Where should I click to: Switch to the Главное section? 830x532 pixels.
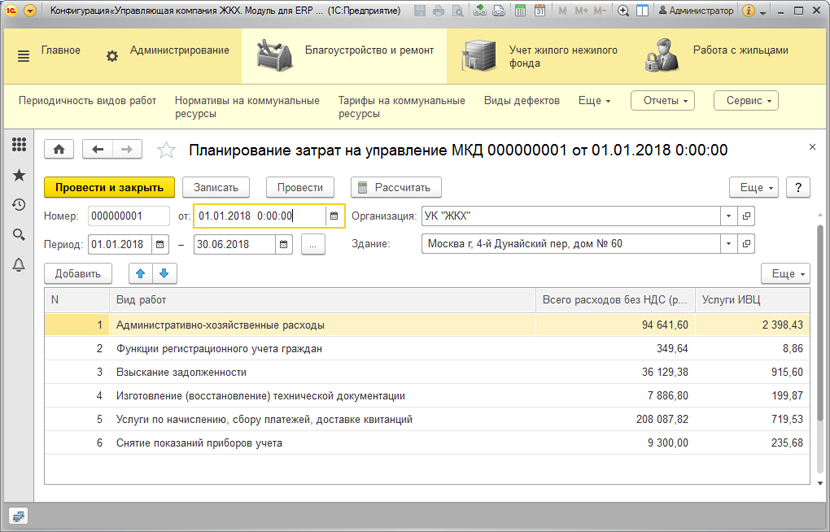[x=61, y=50]
